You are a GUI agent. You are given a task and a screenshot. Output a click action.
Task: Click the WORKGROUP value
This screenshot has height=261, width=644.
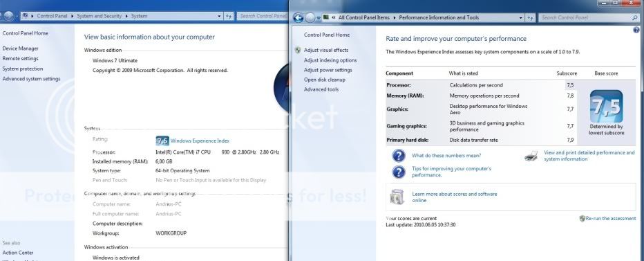[171, 233]
